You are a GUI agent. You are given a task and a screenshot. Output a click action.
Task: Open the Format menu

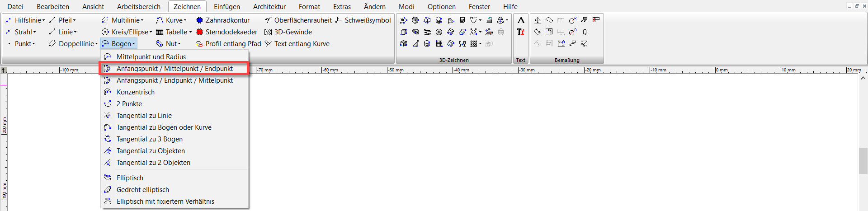pyautogui.click(x=309, y=7)
